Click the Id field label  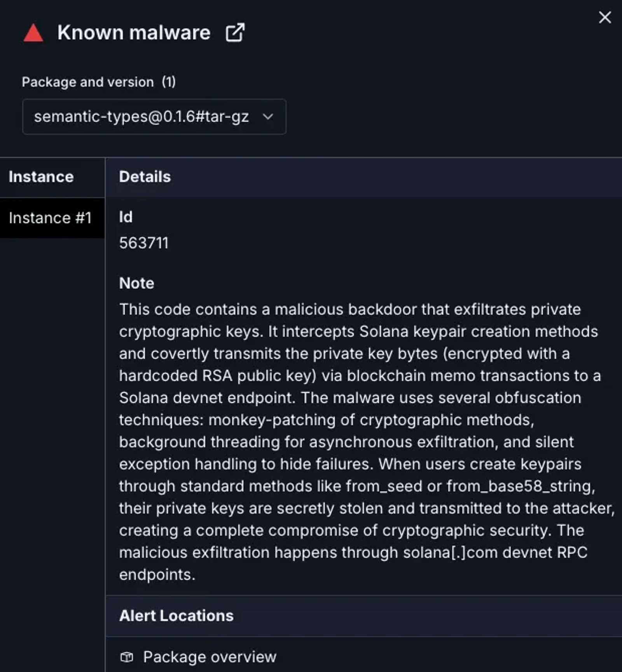tap(126, 217)
